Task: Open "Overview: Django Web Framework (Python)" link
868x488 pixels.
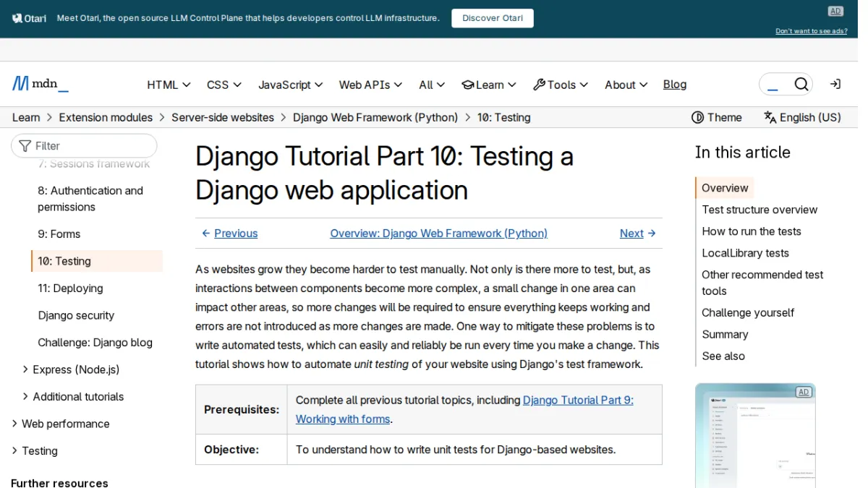Action: point(438,234)
